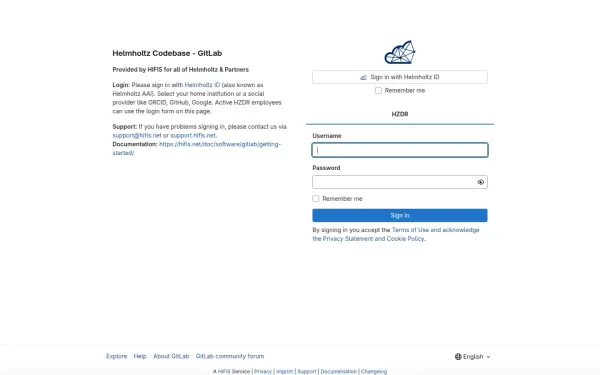Open the GitLab community forum link

coord(230,356)
